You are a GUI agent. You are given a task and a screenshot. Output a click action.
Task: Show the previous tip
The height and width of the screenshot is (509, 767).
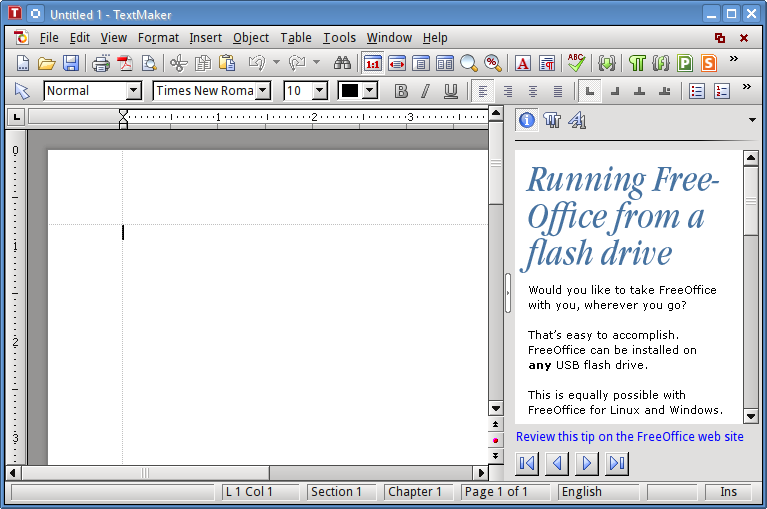tap(557, 463)
